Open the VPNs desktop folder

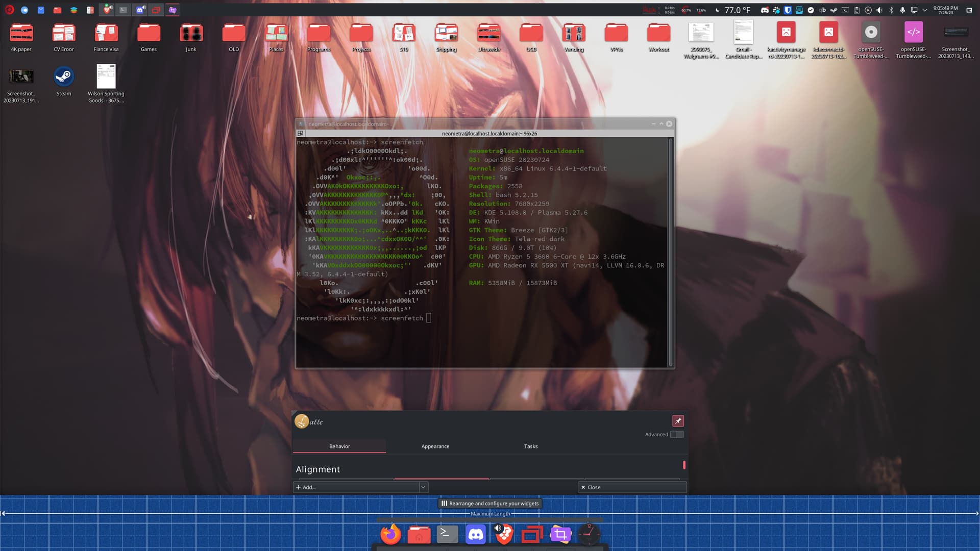point(616,37)
